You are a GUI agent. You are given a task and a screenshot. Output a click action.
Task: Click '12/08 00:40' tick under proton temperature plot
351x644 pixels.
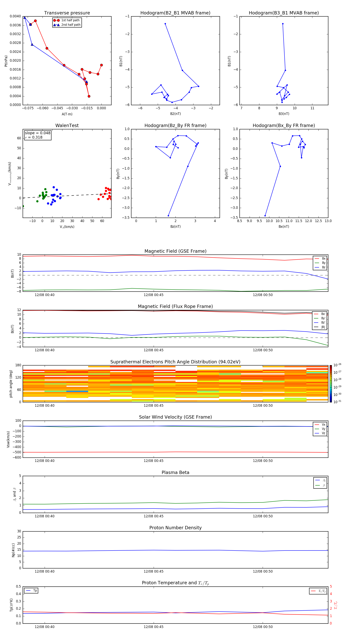[44, 627]
